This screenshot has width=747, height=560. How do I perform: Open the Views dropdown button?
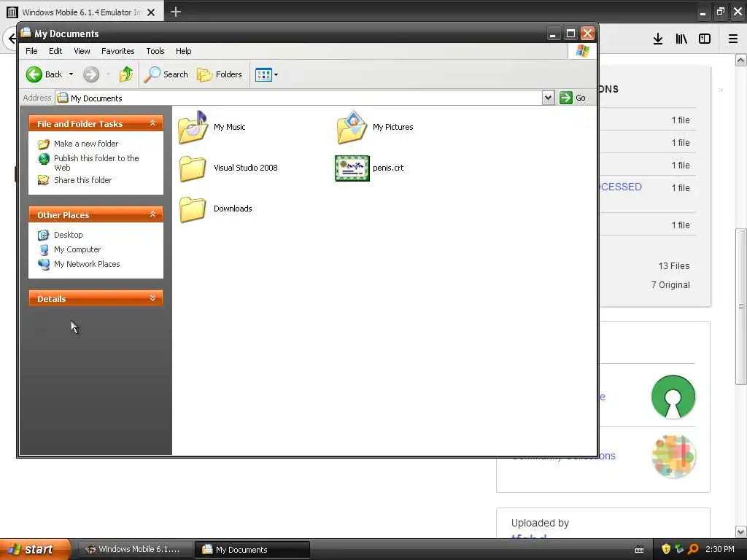266,74
